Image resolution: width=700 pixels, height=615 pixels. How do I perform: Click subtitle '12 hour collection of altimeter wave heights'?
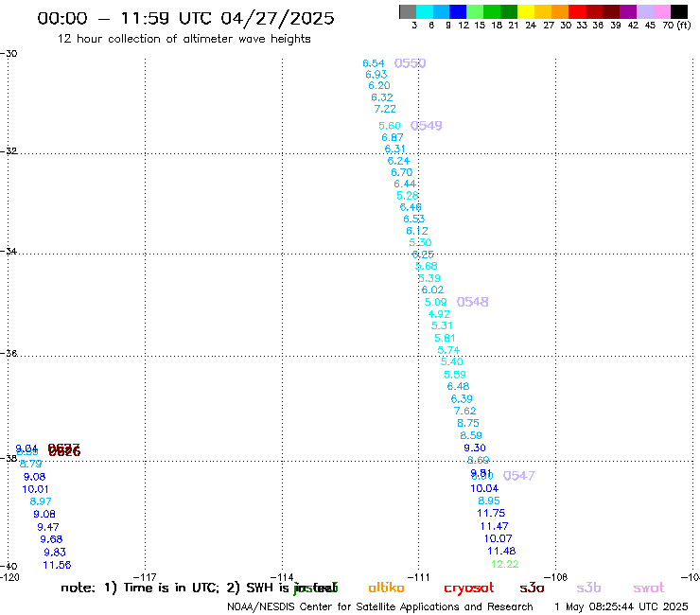184,39
